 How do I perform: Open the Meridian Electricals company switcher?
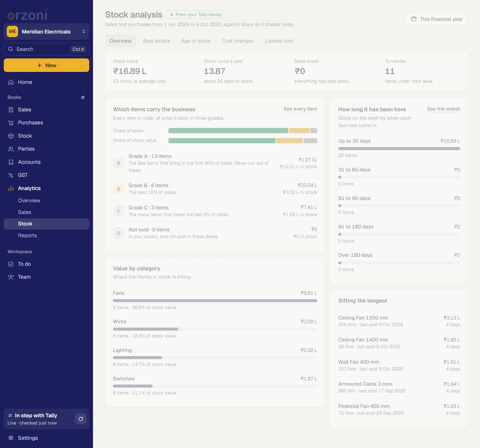46,31
